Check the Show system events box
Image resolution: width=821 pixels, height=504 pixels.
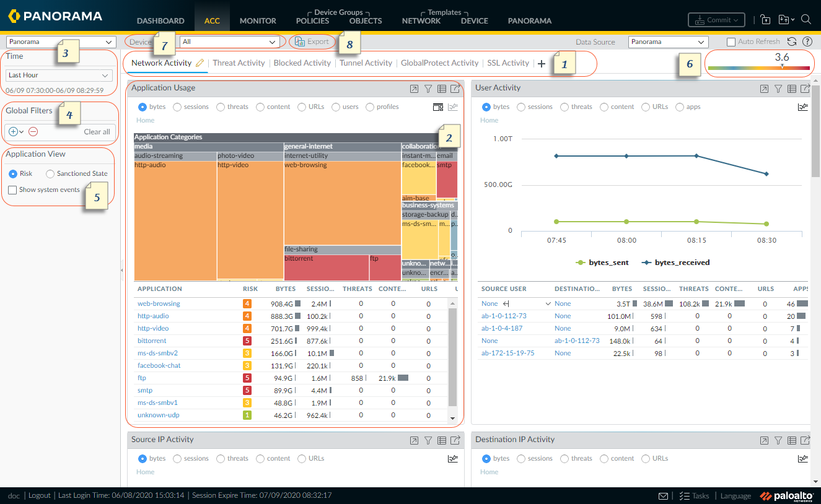12,189
